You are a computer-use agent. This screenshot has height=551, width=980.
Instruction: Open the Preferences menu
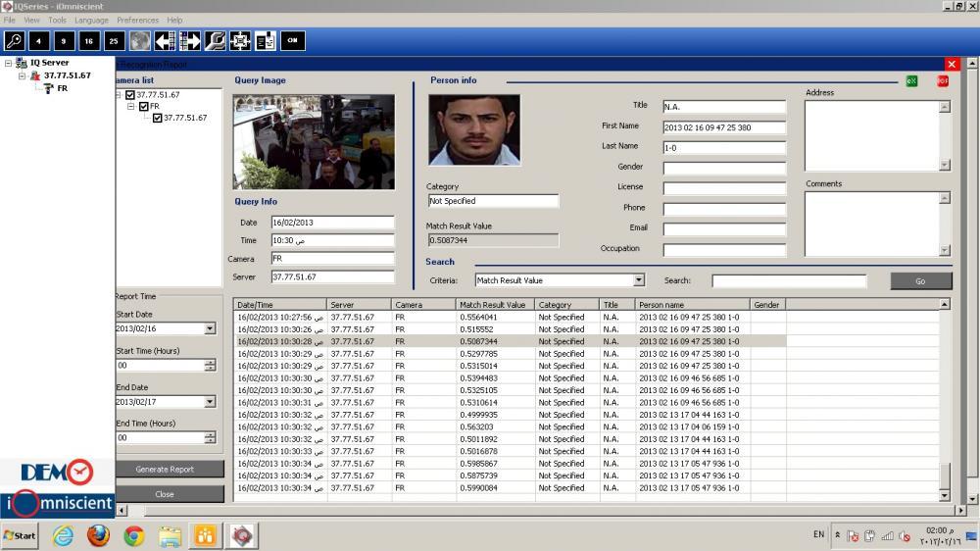click(137, 20)
